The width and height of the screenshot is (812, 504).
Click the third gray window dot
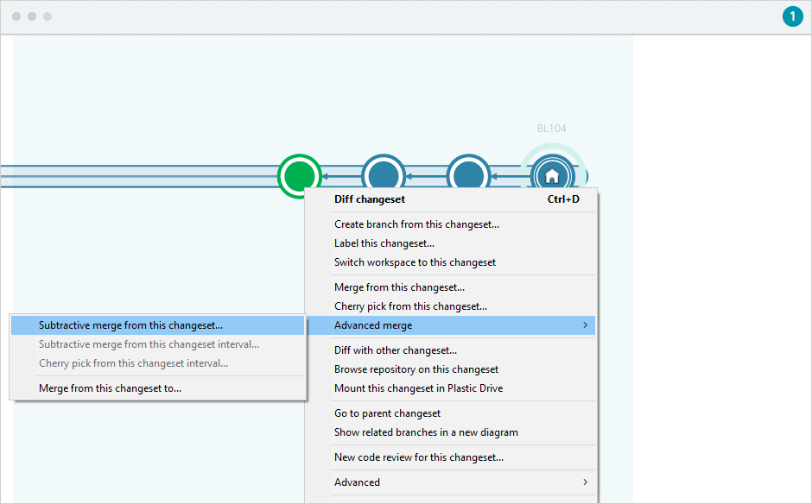(x=48, y=16)
